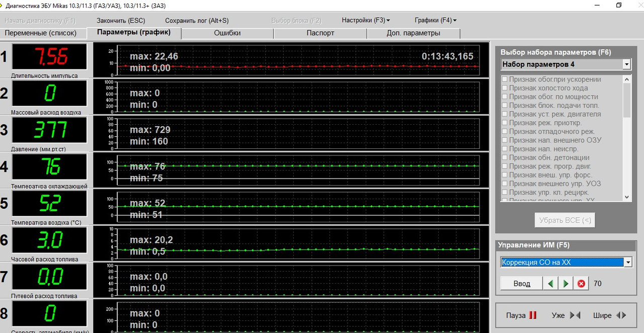Click the parameter list scroll-down arrow
The image size is (644, 333).
[627, 197]
